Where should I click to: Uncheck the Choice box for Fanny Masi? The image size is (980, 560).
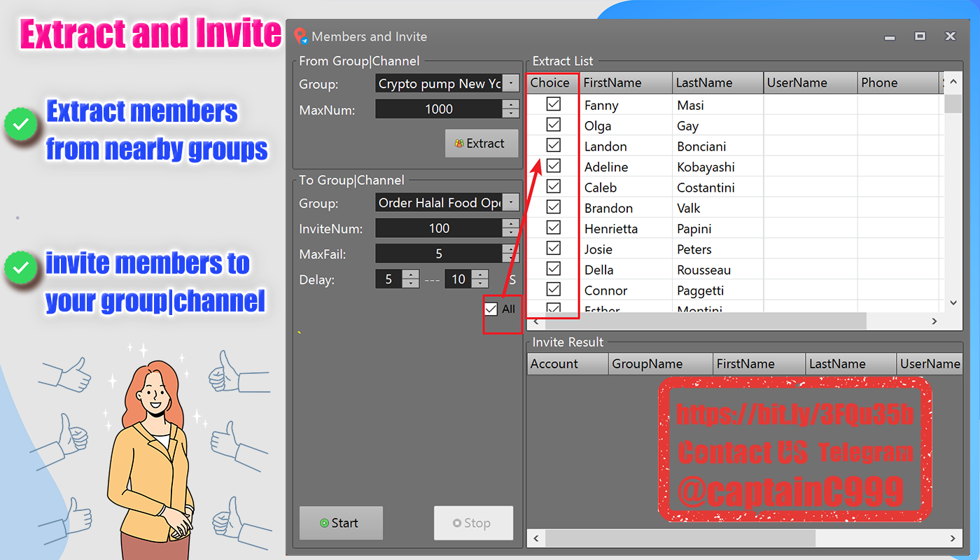[554, 104]
